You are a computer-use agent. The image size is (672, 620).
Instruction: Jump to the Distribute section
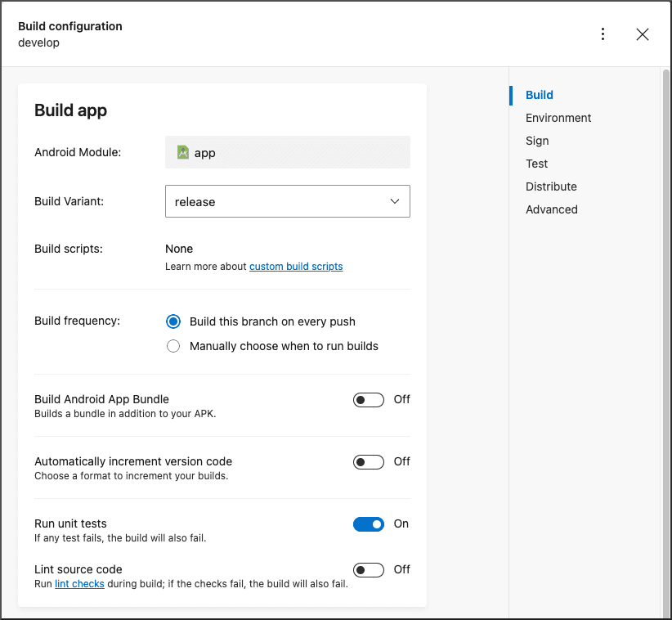click(551, 186)
